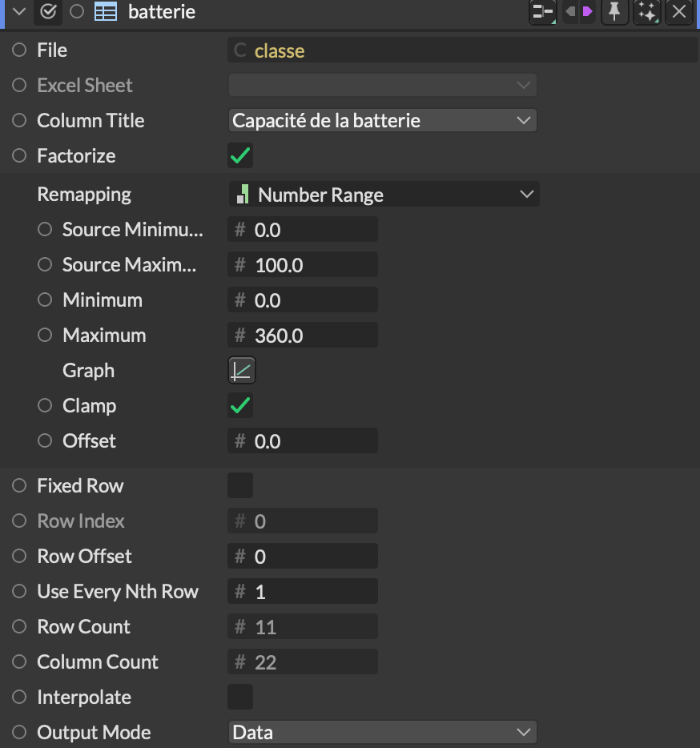
Task: Disable the Clamp checkbox
Action: click(240, 406)
